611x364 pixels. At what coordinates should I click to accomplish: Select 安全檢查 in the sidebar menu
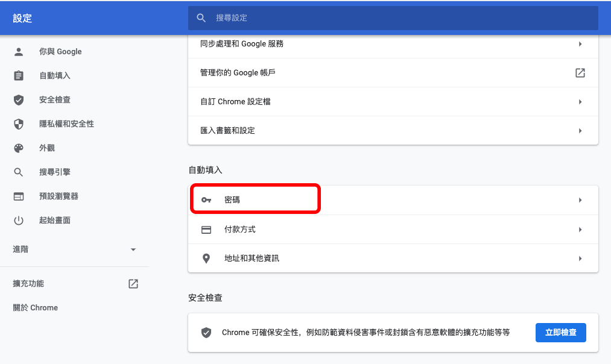(x=55, y=100)
